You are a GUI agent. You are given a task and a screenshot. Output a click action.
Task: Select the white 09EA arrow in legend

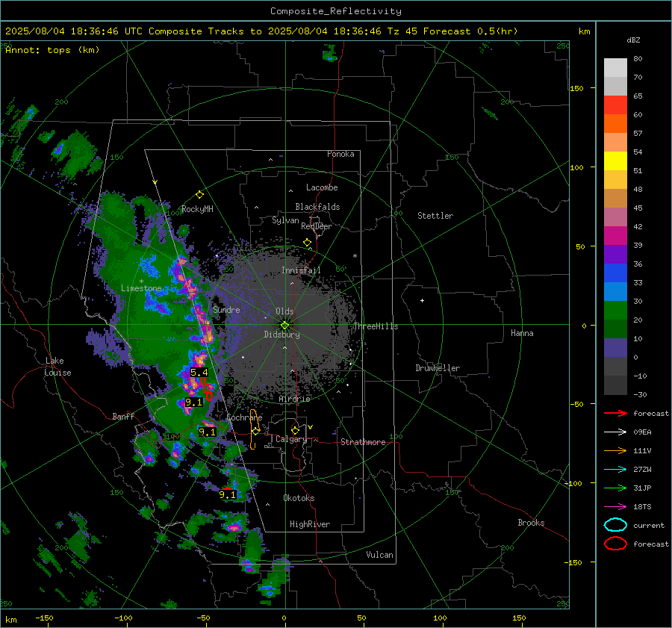[x=615, y=432]
